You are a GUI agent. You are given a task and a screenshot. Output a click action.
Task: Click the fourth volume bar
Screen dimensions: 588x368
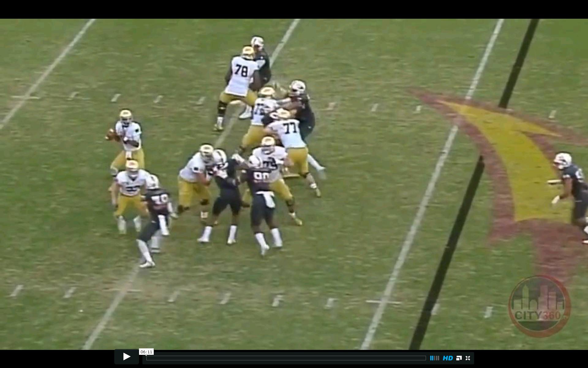pyautogui.click(x=437, y=358)
